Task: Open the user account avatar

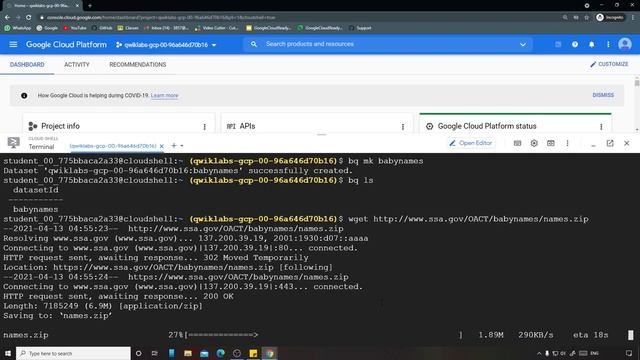Action: 625,44
